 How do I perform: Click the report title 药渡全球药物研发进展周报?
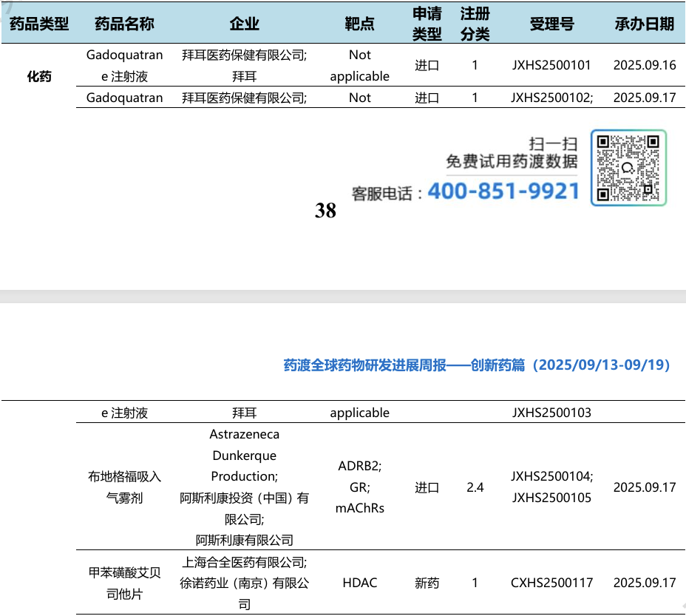click(365, 365)
